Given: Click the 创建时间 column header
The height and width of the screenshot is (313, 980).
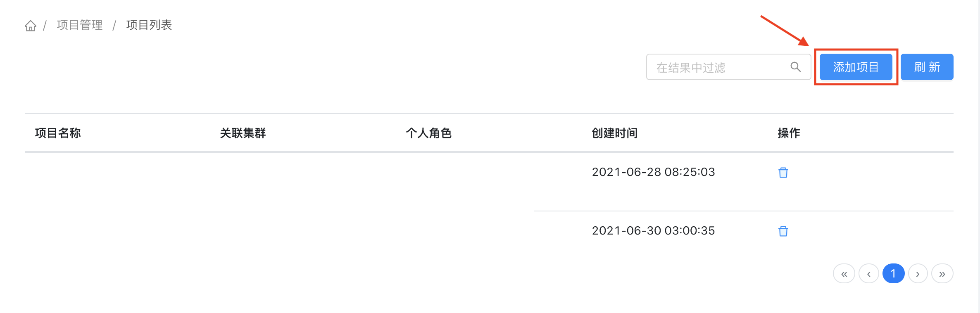Looking at the screenshot, I should point(615,133).
